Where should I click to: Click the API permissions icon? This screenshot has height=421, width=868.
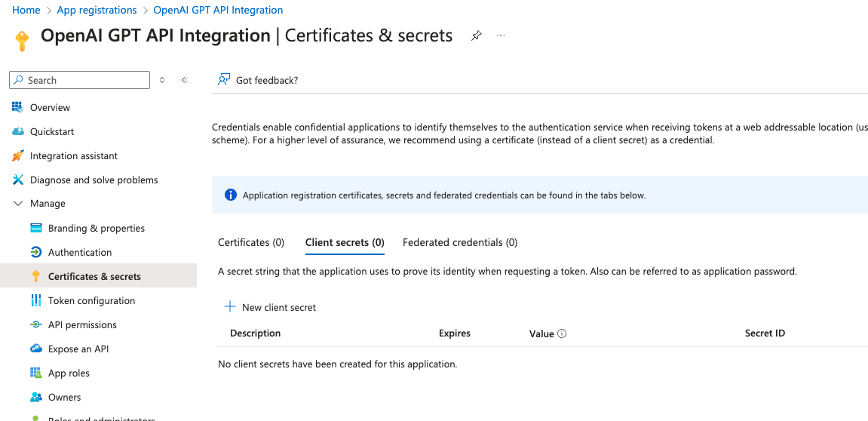(x=35, y=324)
